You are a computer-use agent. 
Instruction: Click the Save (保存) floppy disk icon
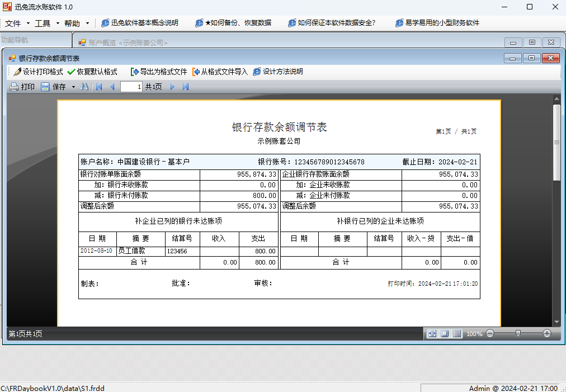pos(45,87)
